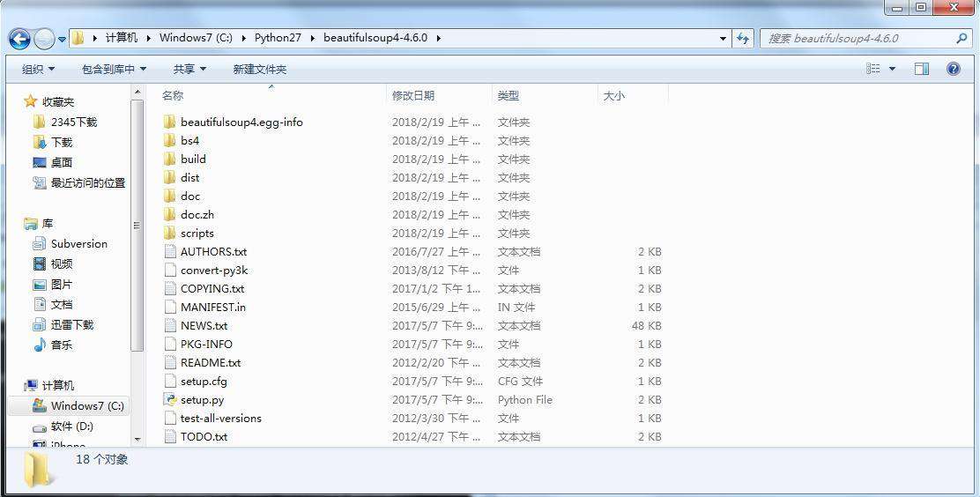This screenshot has width=980, height=497.
Task: Select the beautifulsoup4.egg-info folder icon
Action: (169, 122)
